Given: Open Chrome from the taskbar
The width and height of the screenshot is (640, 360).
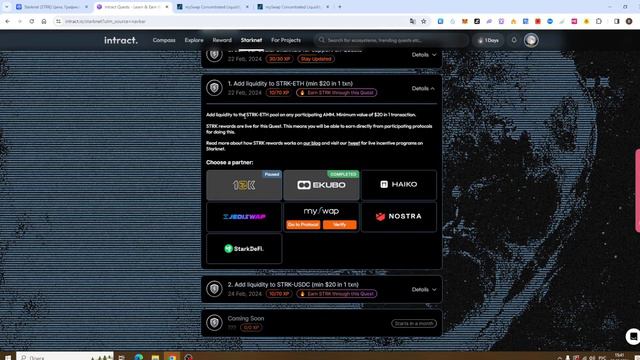Looking at the screenshot, I should pyautogui.click(x=172, y=357).
